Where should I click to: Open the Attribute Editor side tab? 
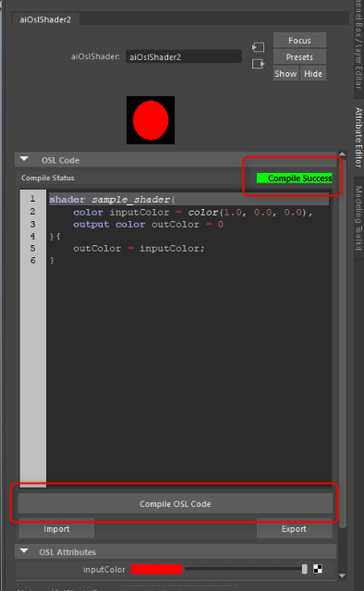(x=358, y=138)
